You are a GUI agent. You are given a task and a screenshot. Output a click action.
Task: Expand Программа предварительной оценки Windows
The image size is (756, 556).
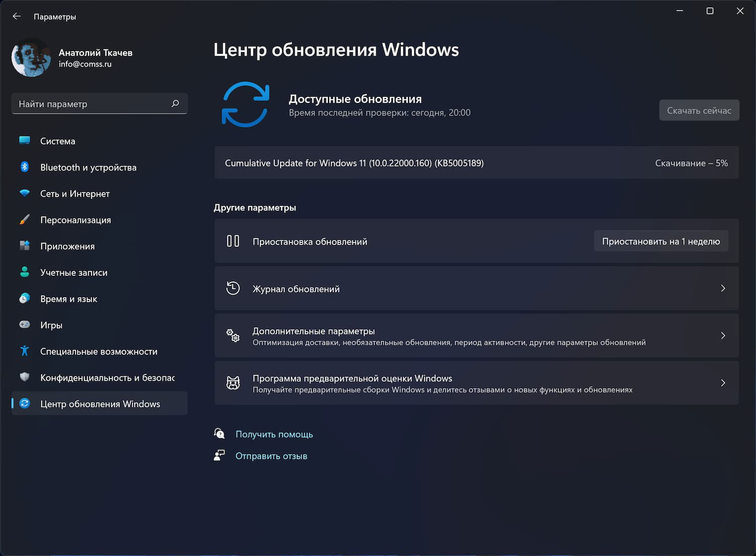pyautogui.click(x=723, y=383)
